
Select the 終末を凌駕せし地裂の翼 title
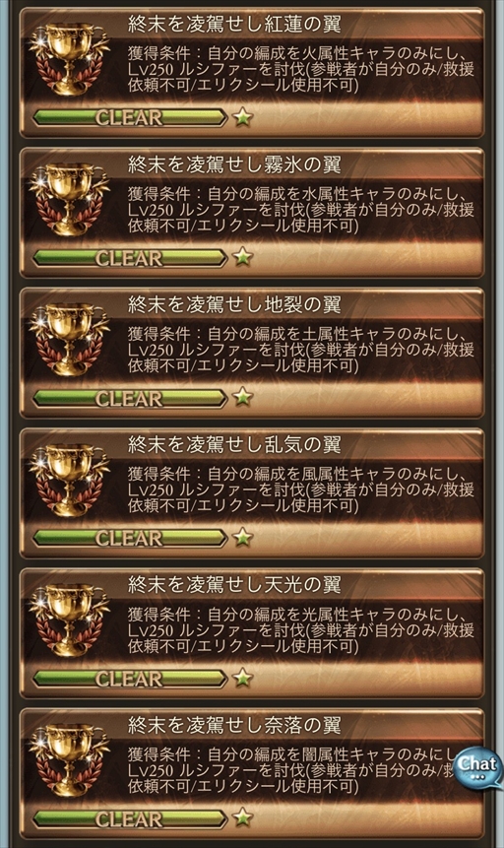coord(234,305)
